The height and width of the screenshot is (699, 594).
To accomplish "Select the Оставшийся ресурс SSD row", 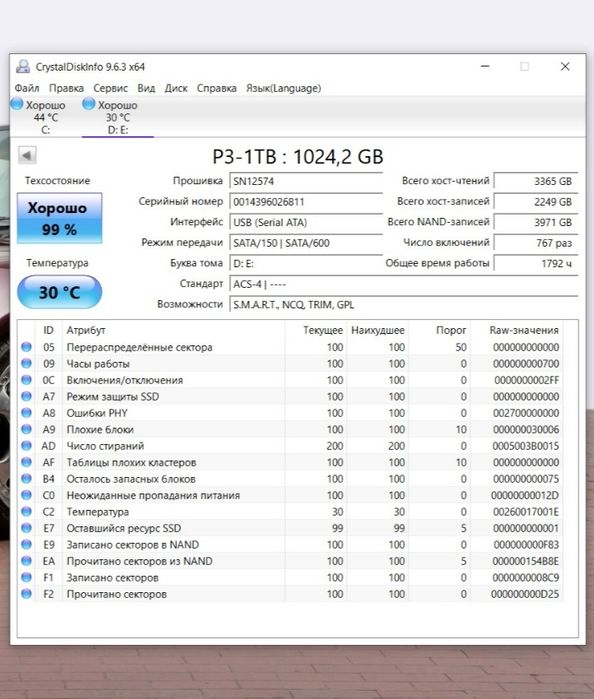I will [290, 528].
